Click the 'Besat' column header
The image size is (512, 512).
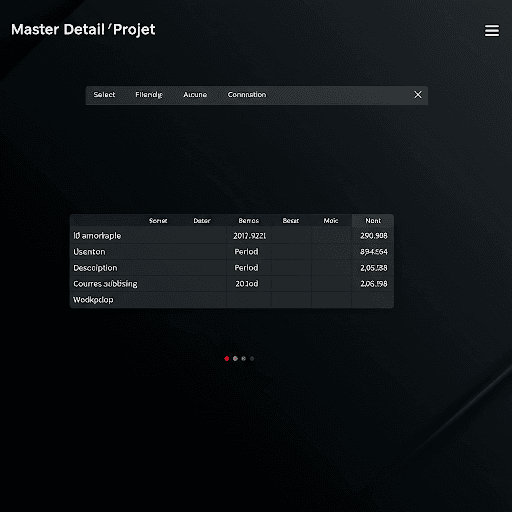tap(291, 221)
